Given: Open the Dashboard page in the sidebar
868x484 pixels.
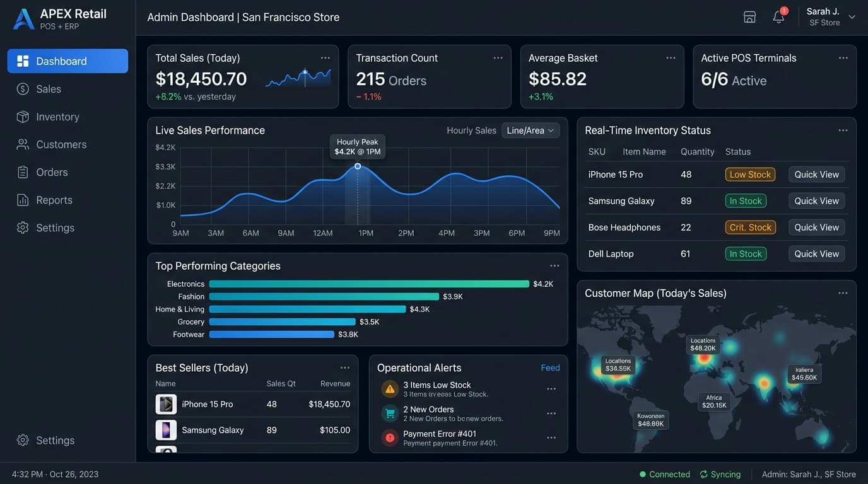Looking at the screenshot, I should [67, 61].
